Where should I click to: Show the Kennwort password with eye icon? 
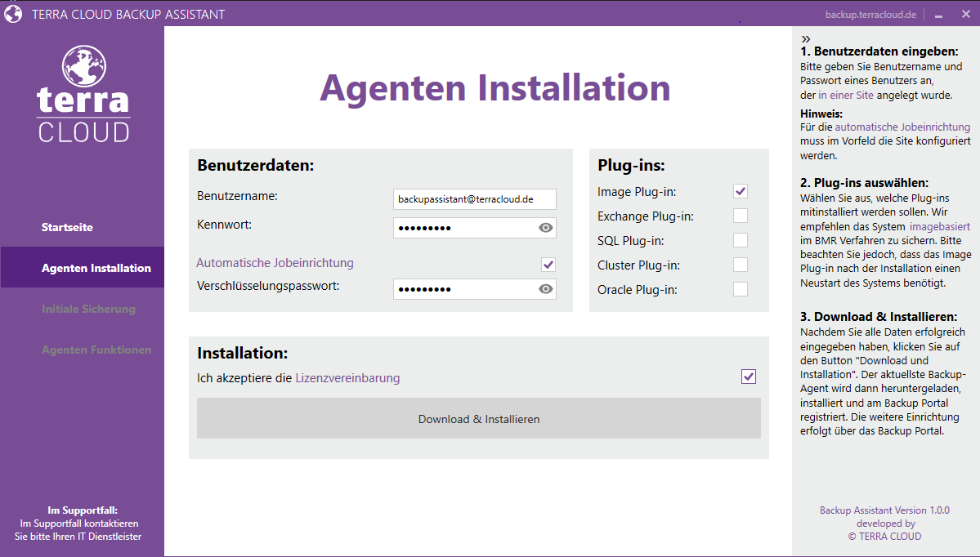(546, 228)
